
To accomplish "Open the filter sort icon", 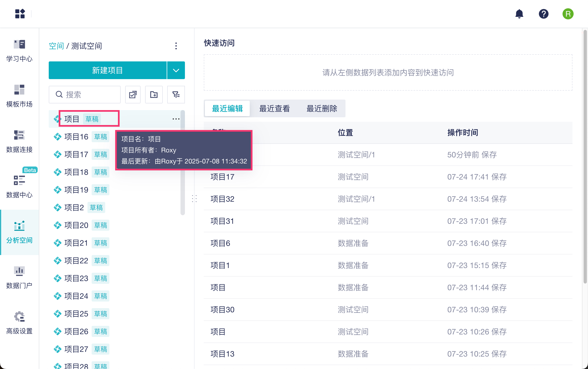I will point(176,95).
